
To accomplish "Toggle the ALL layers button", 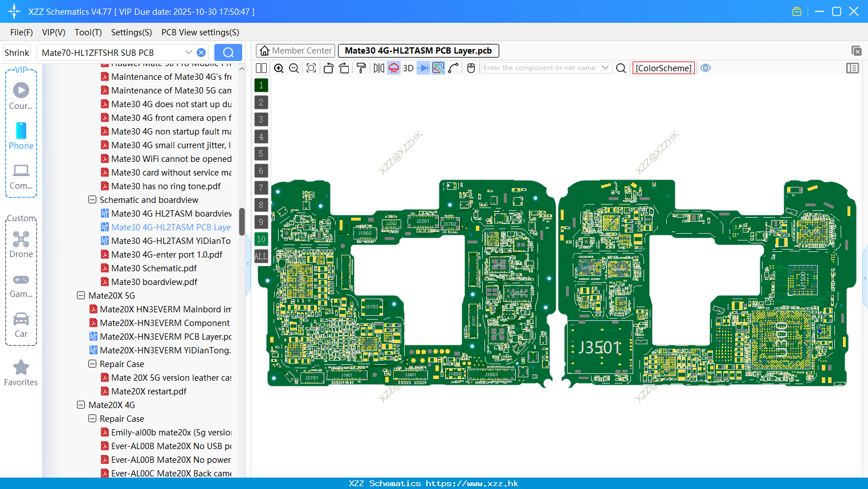I will [261, 256].
